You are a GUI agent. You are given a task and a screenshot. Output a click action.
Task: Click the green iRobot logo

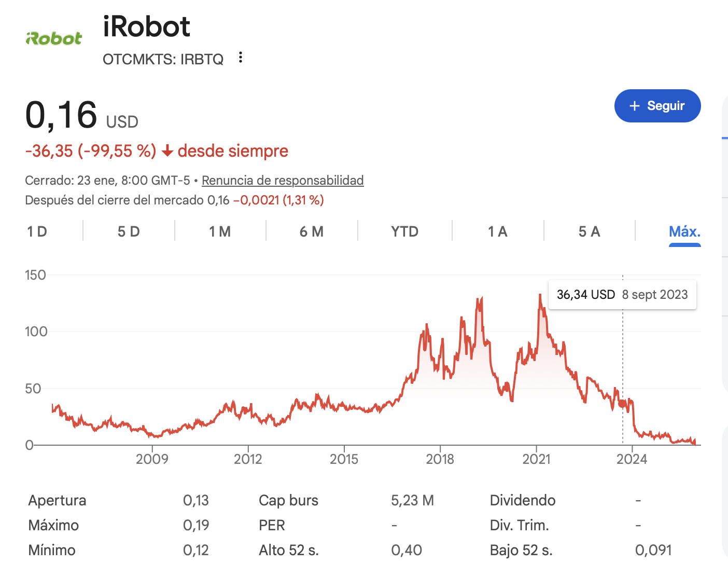click(x=54, y=38)
